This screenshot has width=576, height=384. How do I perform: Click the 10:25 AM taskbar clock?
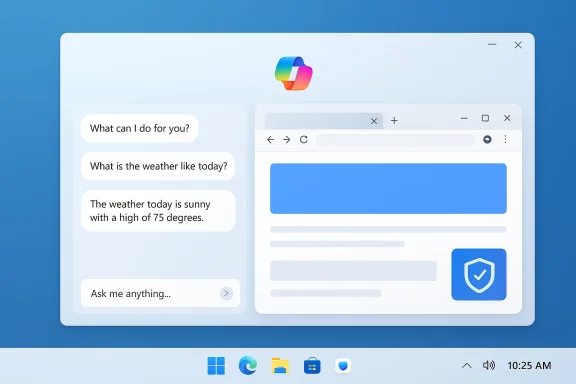tap(529, 366)
